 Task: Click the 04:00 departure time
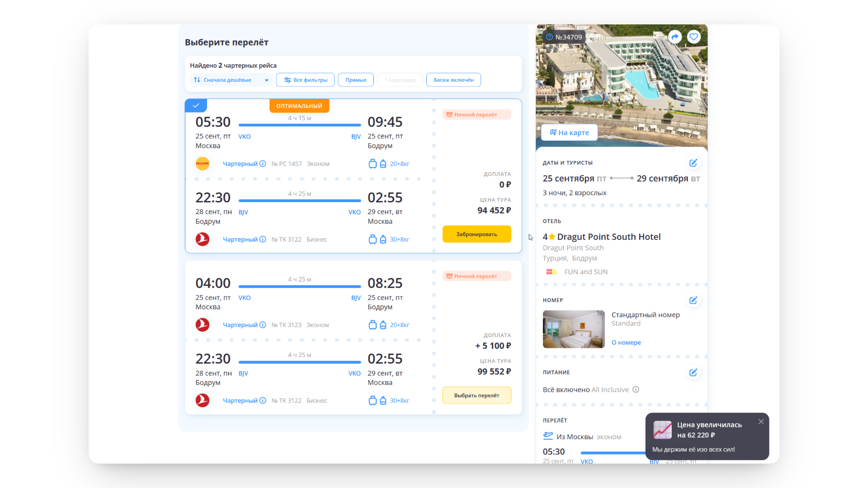pos(213,283)
